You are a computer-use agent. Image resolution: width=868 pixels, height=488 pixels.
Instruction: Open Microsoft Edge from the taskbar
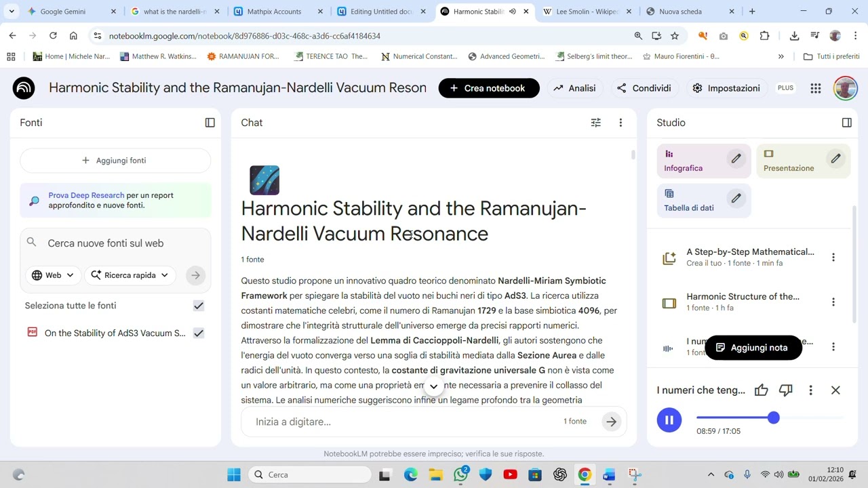point(411,474)
